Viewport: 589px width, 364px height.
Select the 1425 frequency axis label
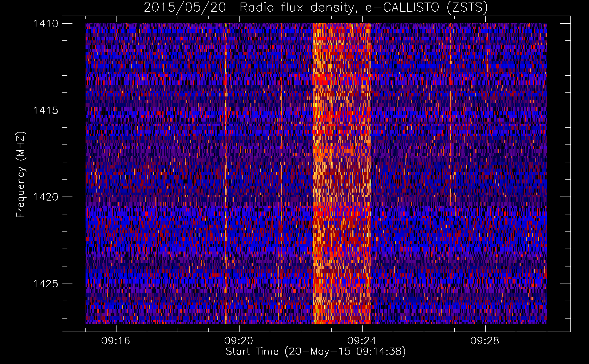tap(45, 284)
